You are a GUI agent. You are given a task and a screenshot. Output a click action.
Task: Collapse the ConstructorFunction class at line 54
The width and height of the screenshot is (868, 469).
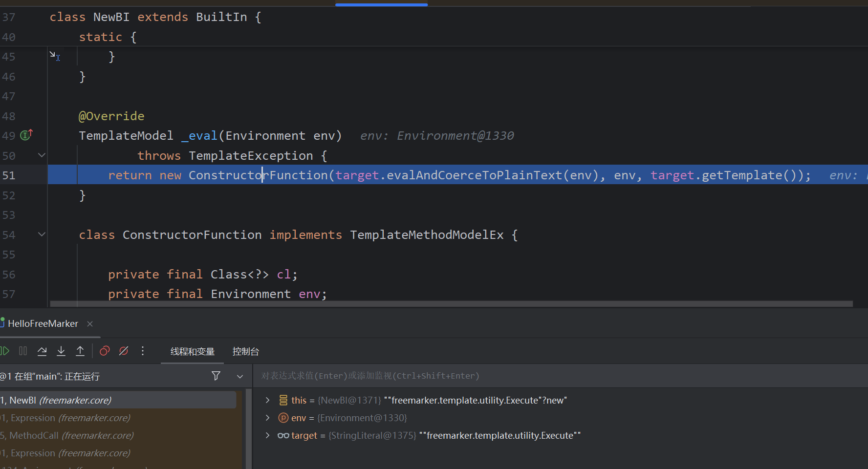tap(42, 234)
